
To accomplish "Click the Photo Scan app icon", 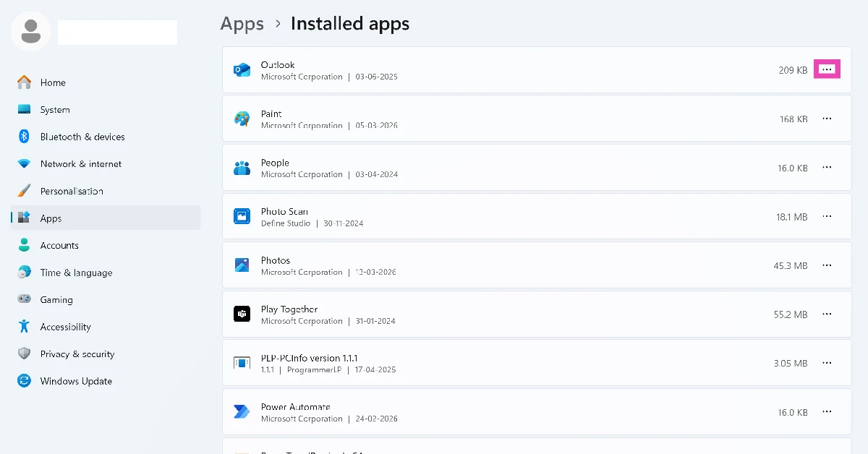I will click(x=242, y=216).
